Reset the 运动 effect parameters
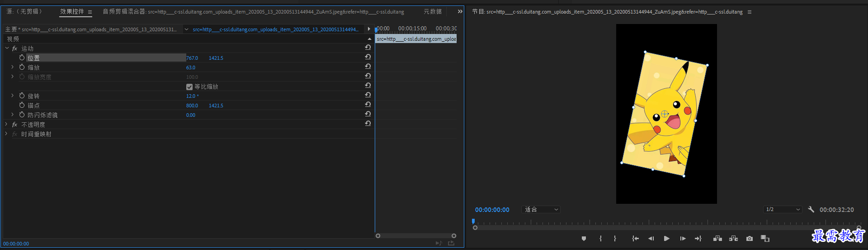This screenshot has height=250, width=868. click(x=368, y=48)
